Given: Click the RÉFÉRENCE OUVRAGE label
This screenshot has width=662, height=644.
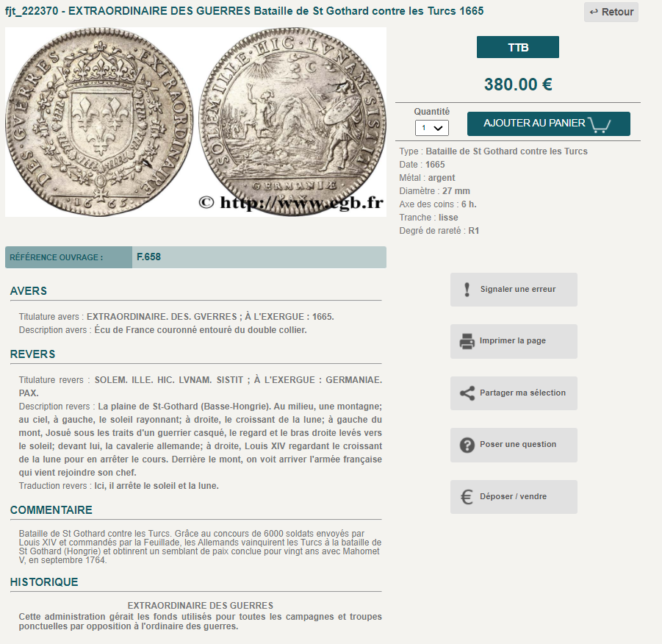Looking at the screenshot, I should point(56,257).
